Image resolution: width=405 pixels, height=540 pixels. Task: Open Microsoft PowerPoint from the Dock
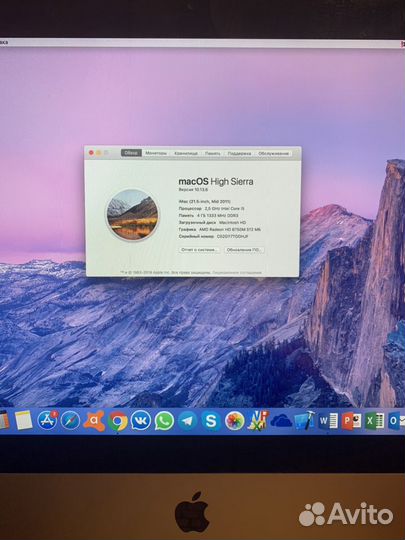(351, 421)
